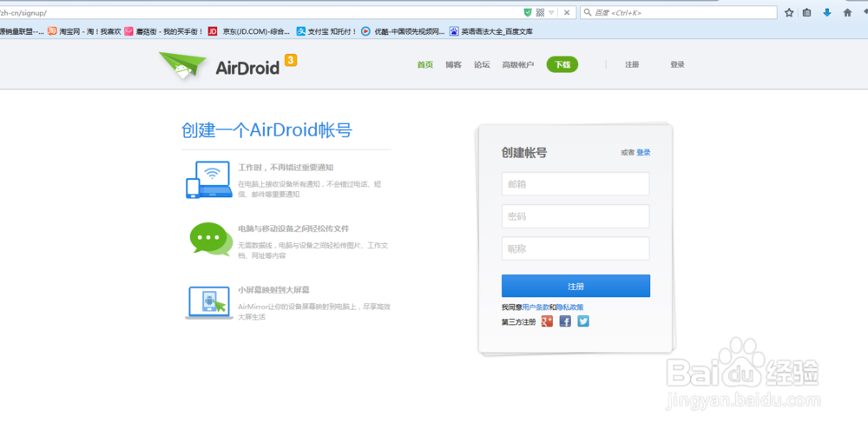Open downloads with the blue arrow icon
Viewport: 868px width, 430px height.
pos(827,12)
